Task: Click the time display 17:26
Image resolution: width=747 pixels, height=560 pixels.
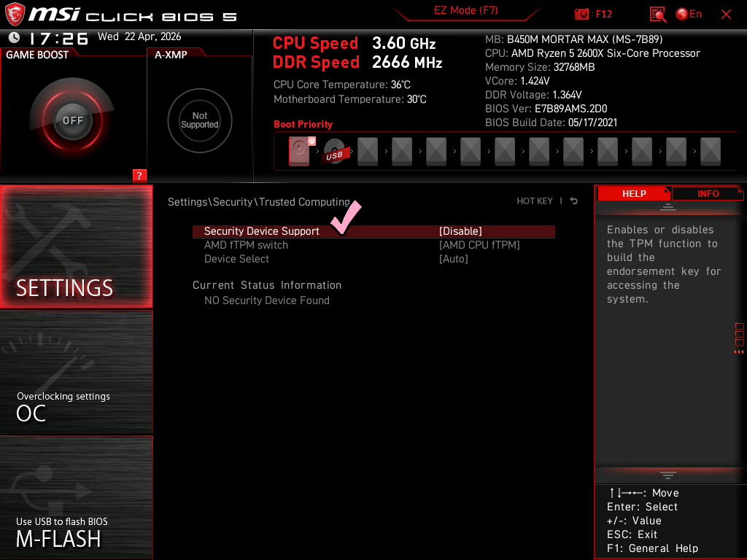Action: click(58, 38)
